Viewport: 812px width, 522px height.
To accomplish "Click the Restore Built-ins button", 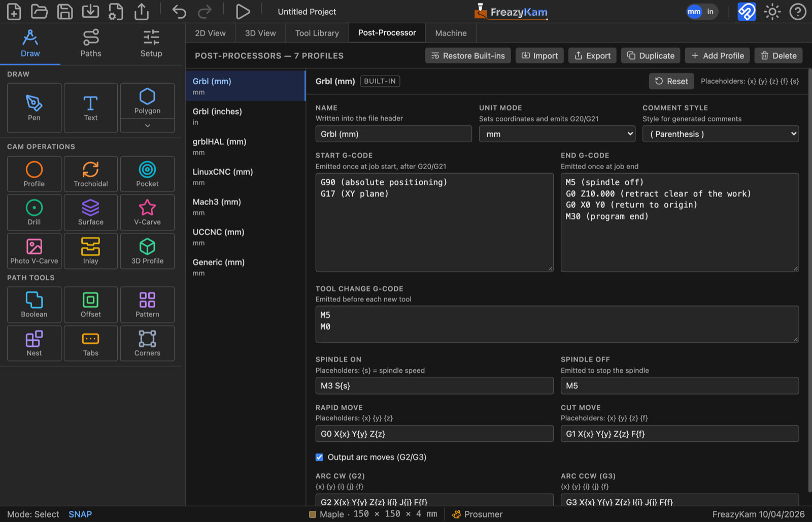I will click(x=468, y=56).
